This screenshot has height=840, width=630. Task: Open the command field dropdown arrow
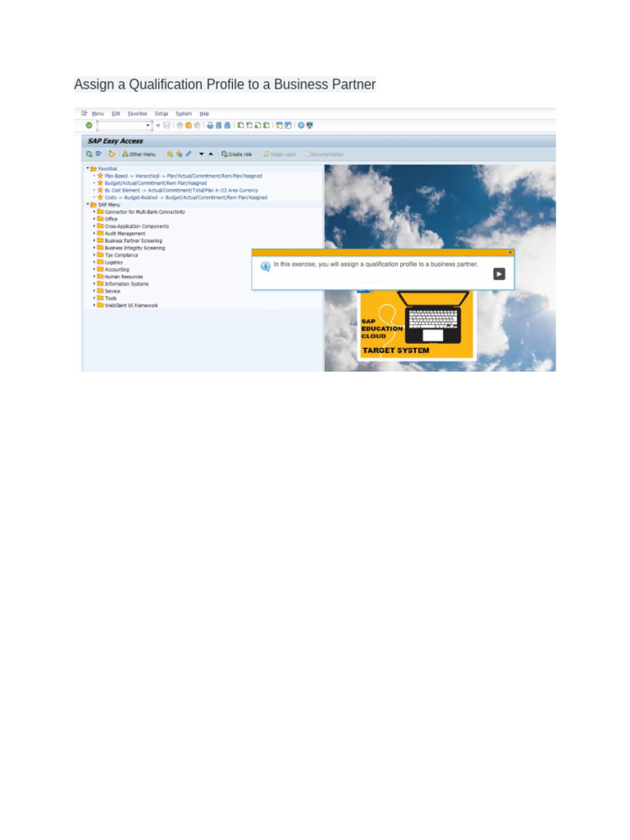[x=148, y=126]
